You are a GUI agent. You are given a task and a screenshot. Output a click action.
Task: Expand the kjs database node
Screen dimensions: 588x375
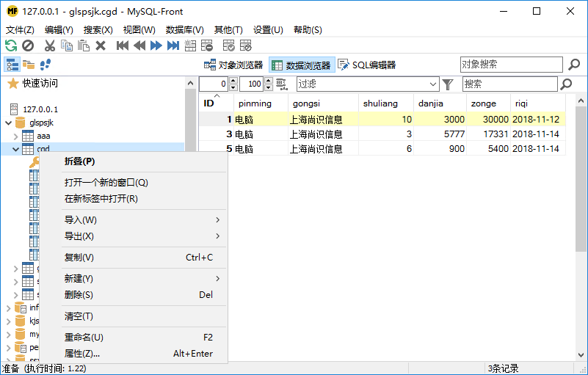(8, 321)
